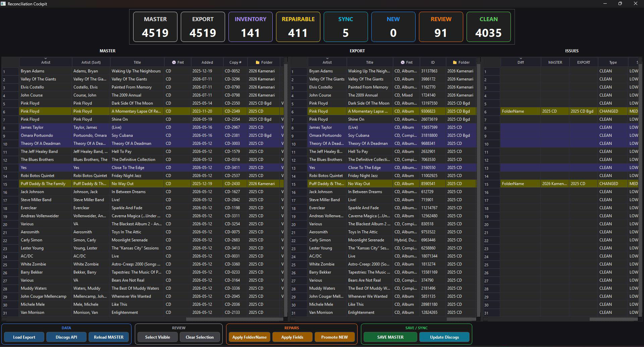This screenshot has width=644, height=347.
Task: Select the "31137863" ID cell in EXPORT
Action: pyautogui.click(x=433, y=71)
